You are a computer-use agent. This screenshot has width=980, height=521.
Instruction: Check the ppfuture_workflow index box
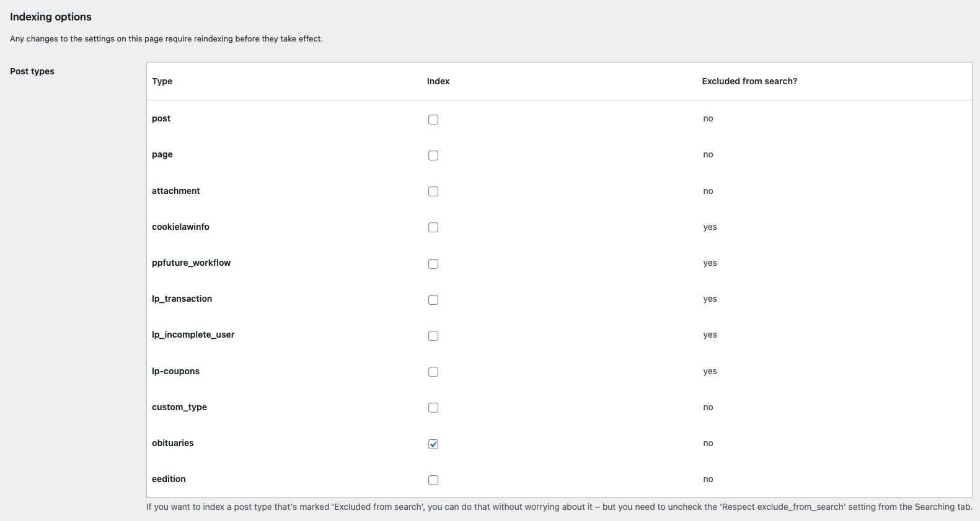coord(433,264)
